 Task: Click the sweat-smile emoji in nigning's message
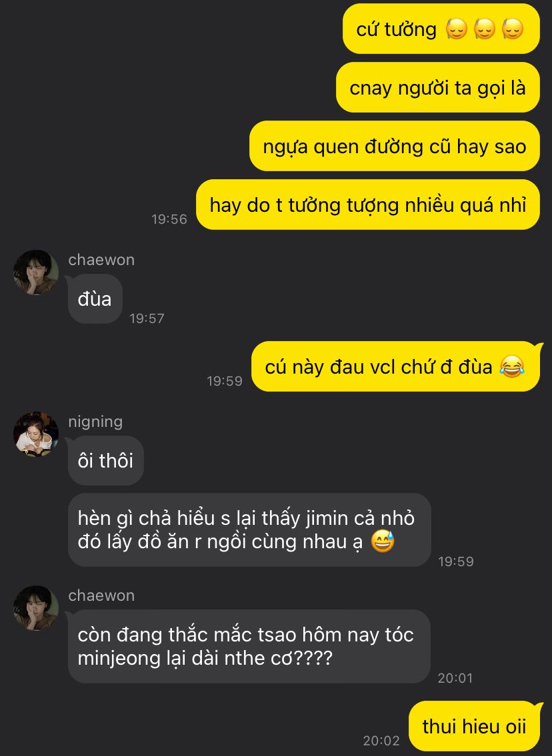pyautogui.click(x=383, y=541)
